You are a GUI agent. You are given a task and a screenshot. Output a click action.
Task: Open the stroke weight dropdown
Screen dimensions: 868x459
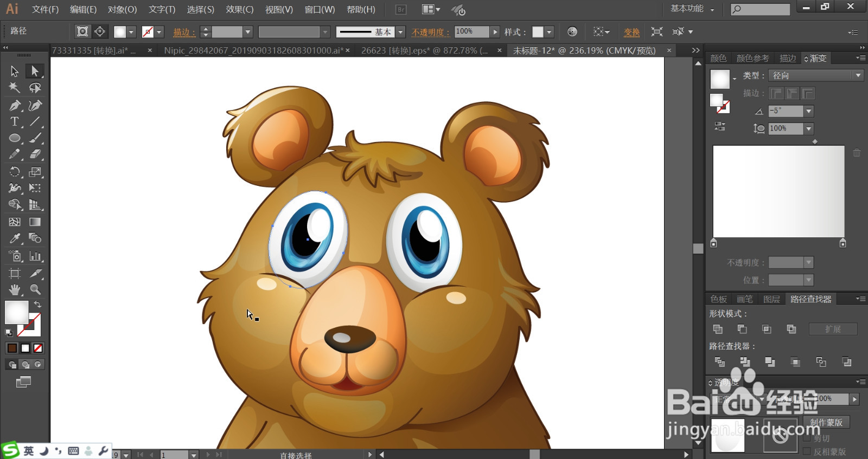247,32
